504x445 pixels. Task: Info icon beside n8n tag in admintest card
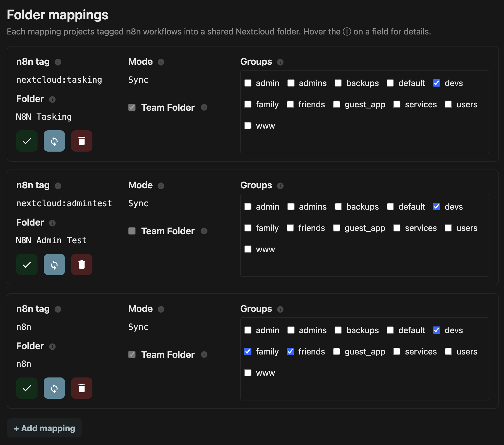[x=58, y=186]
